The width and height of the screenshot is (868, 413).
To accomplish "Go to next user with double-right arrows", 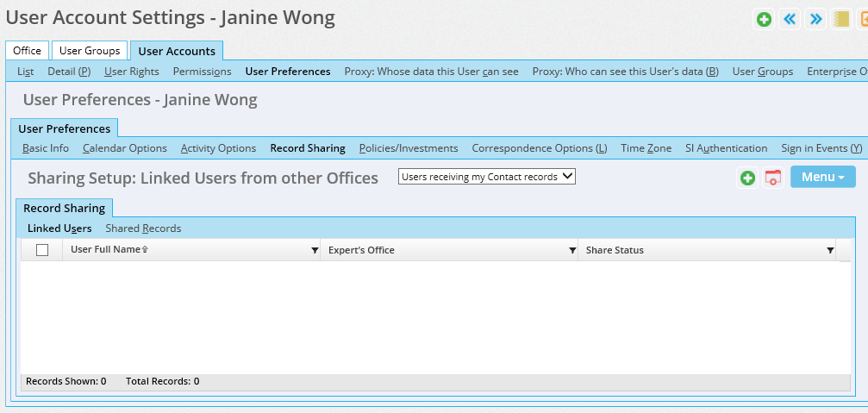I will [x=815, y=19].
